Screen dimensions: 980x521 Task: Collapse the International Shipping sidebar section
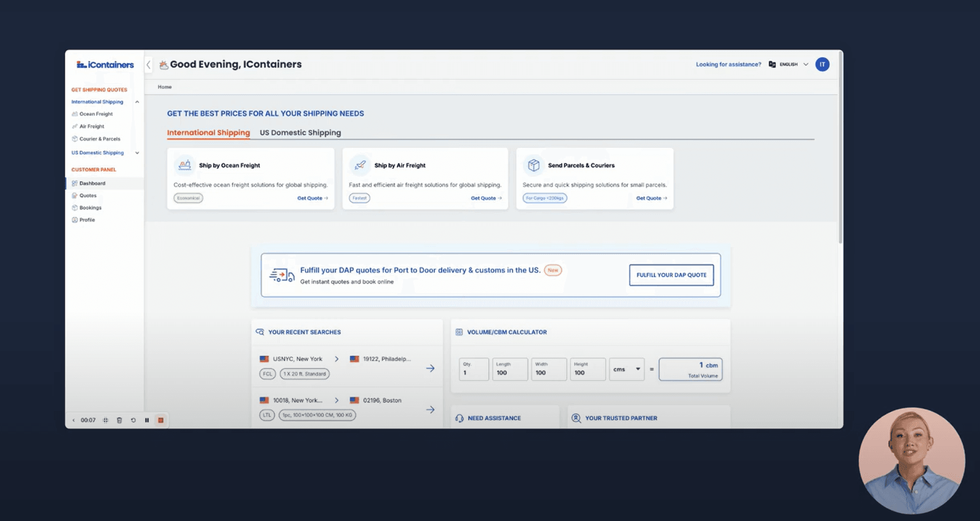137,102
